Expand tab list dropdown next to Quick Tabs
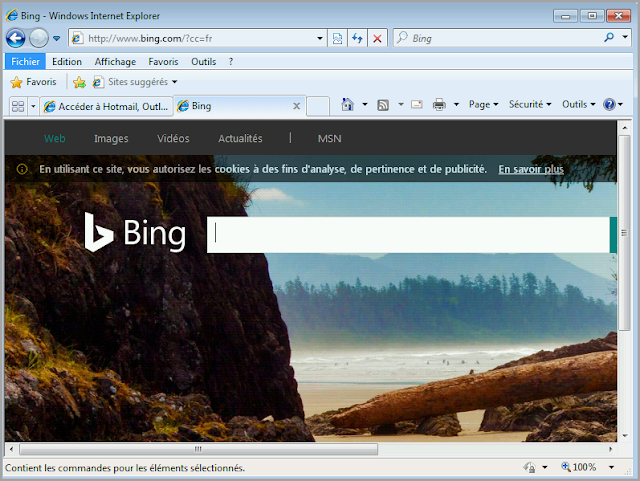Viewport: 640px width, 481px height. 33,106
